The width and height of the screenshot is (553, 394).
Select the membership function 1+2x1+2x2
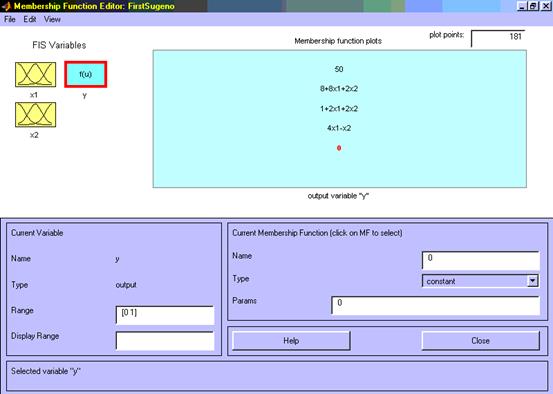pos(339,109)
